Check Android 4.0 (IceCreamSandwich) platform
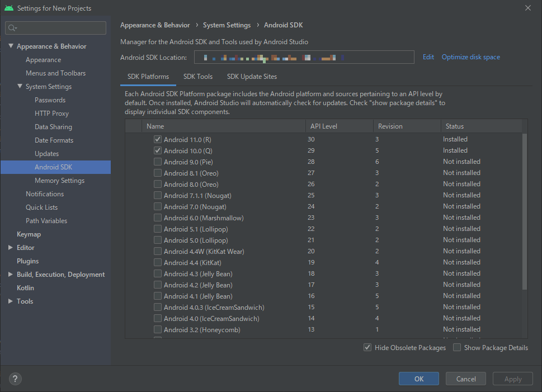542x392 pixels. point(158,318)
